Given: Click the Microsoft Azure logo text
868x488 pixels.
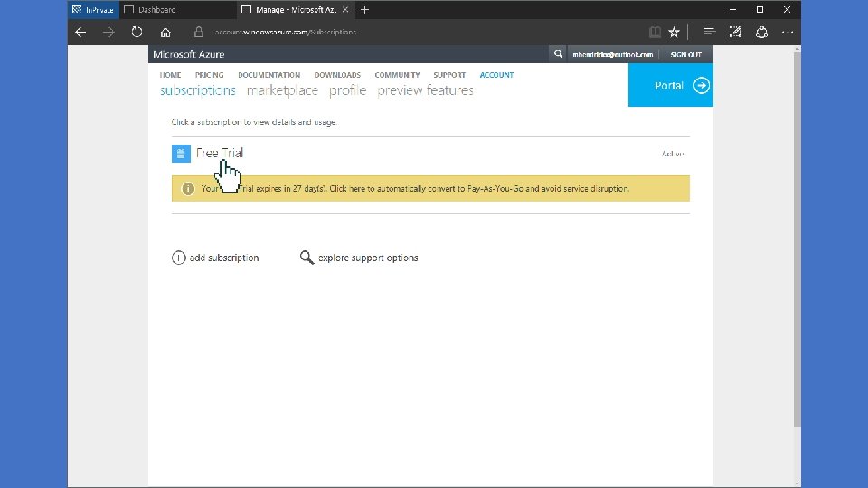Looking at the screenshot, I should pos(189,54).
